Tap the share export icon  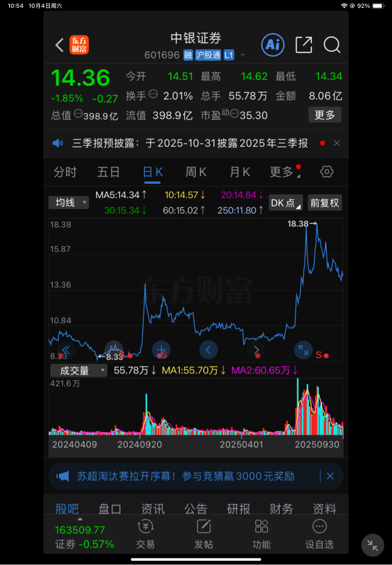click(304, 44)
